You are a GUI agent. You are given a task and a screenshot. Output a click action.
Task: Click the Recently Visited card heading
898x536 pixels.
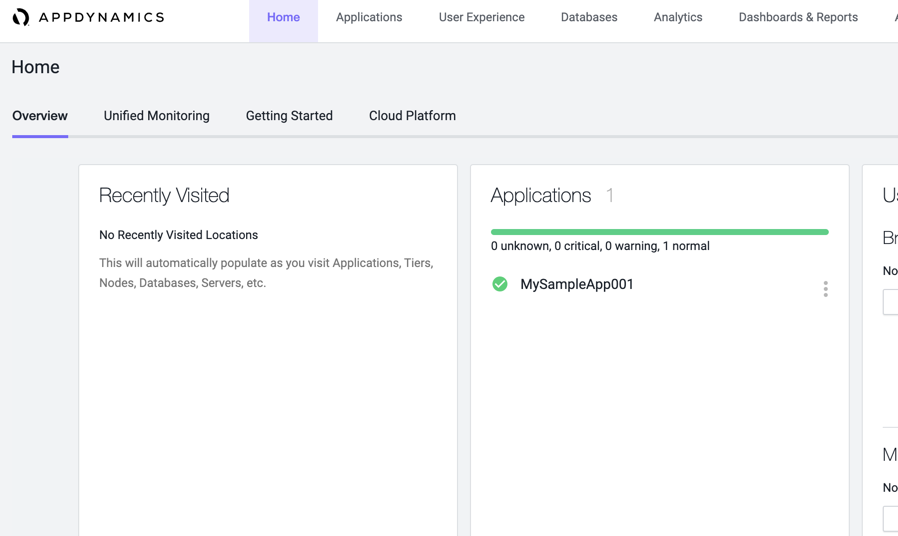[x=164, y=195]
